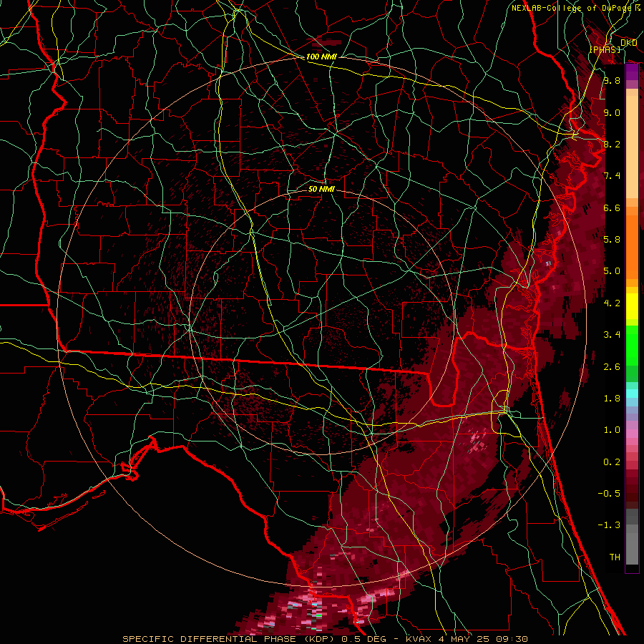The width and height of the screenshot is (644, 644).
Task: Click the 2.6 scale value
Action: tap(612, 367)
